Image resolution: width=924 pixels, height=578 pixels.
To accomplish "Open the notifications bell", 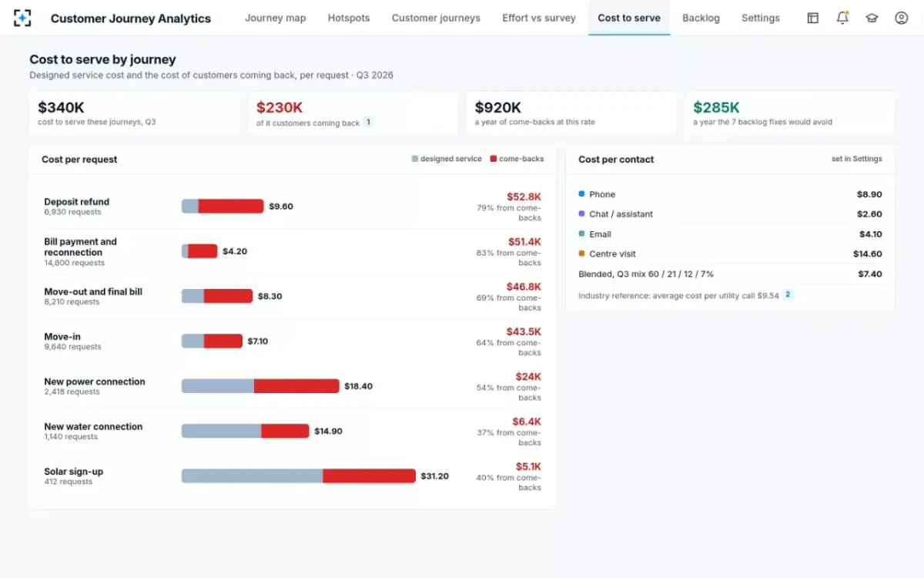I will coord(842,18).
